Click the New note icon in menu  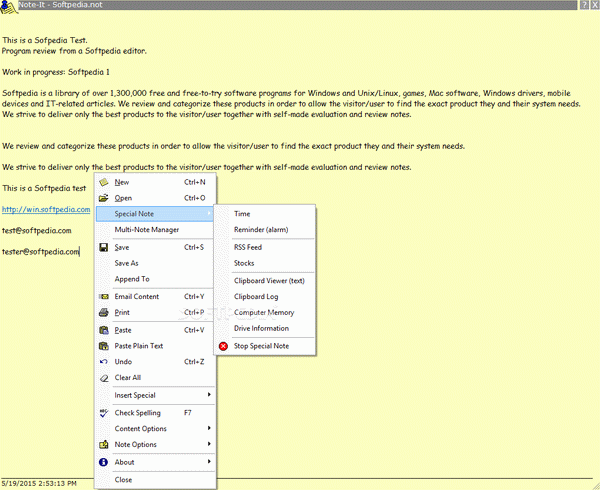(x=104, y=182)
